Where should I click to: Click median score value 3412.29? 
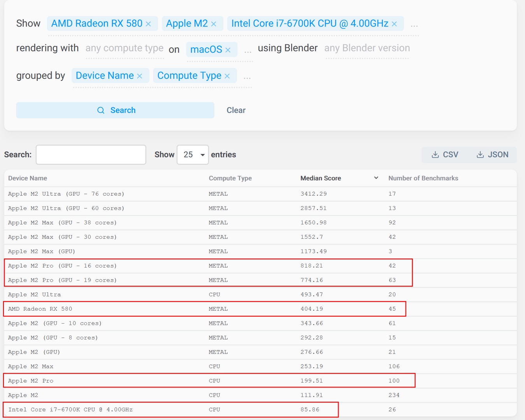click(x=314, y=194)
